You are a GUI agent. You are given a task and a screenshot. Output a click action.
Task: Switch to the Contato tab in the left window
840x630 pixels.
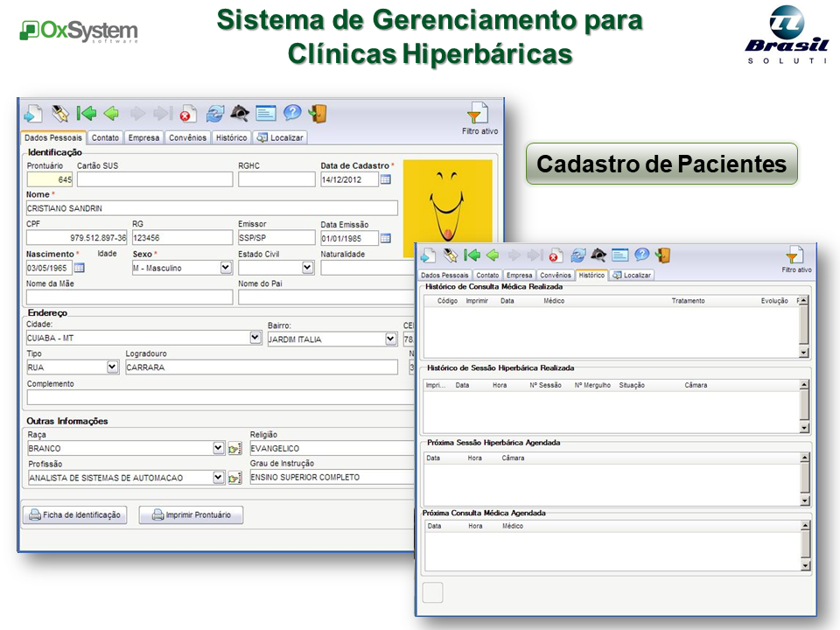106,137
